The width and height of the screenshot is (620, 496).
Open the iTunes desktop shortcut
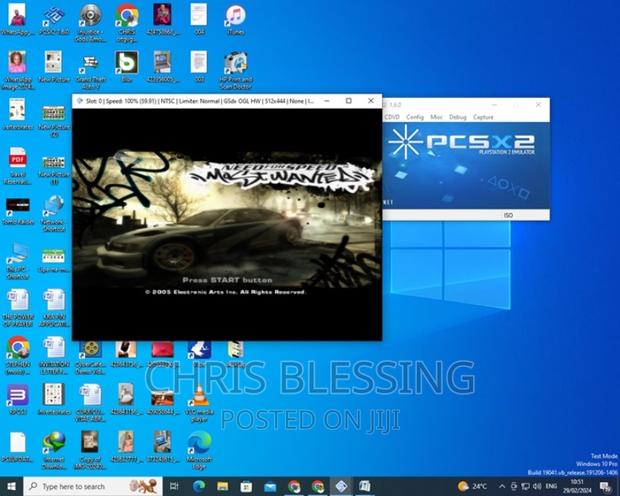point(235,17)
